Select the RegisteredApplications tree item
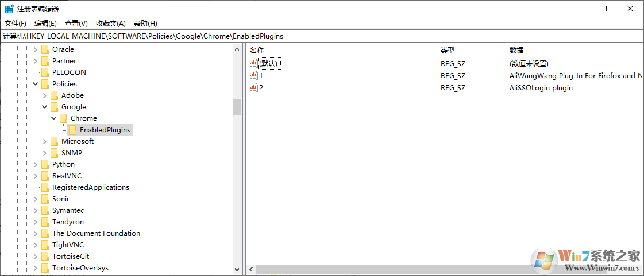644x276 pixels. pyautogui.click(x=90, y=187)
